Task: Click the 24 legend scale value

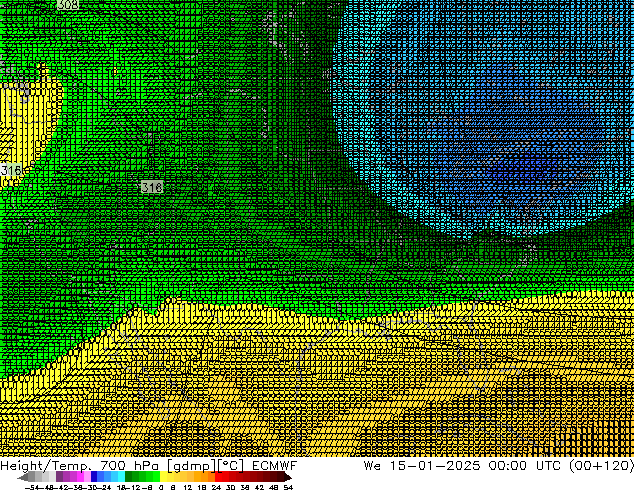Action: (216, 487)
